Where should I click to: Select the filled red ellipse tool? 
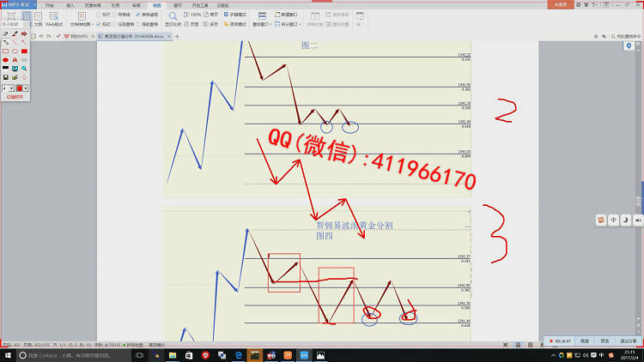pos(5,59)
